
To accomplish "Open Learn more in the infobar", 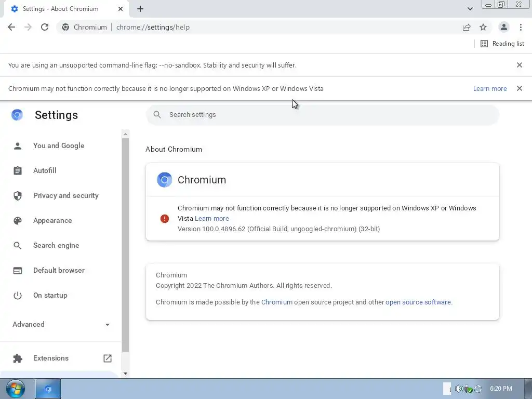I will click(x=490, y=88).
